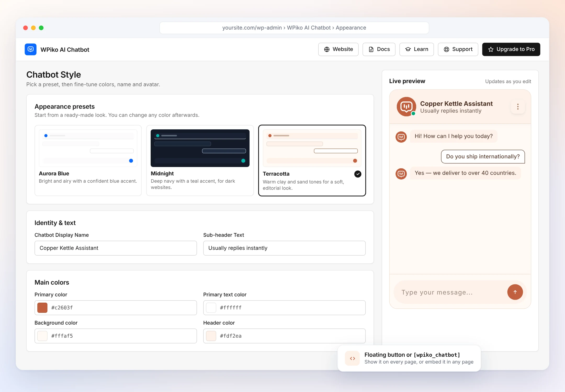The image size is (565, 392).
Task: Click Upgrade to Pro button
Action: coord(511,49)
